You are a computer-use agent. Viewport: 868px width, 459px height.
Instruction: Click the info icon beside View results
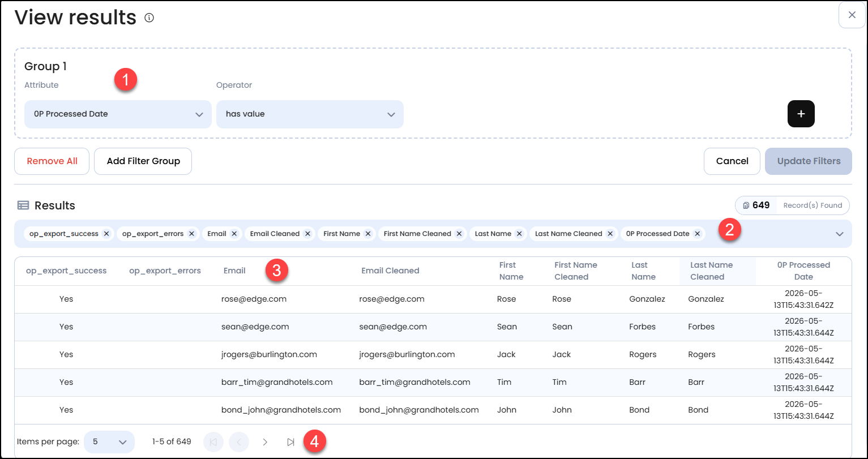(149, 18)
